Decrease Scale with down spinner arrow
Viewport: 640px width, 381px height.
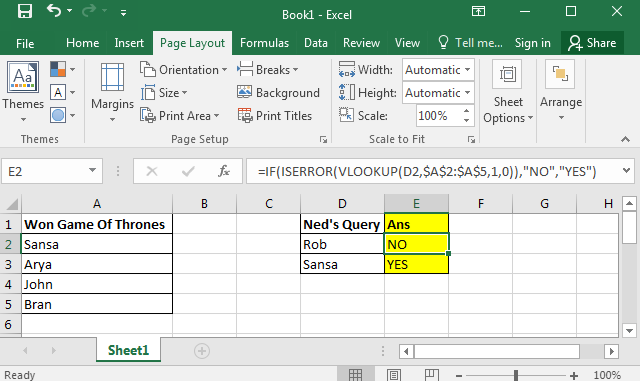pos(467,121)
